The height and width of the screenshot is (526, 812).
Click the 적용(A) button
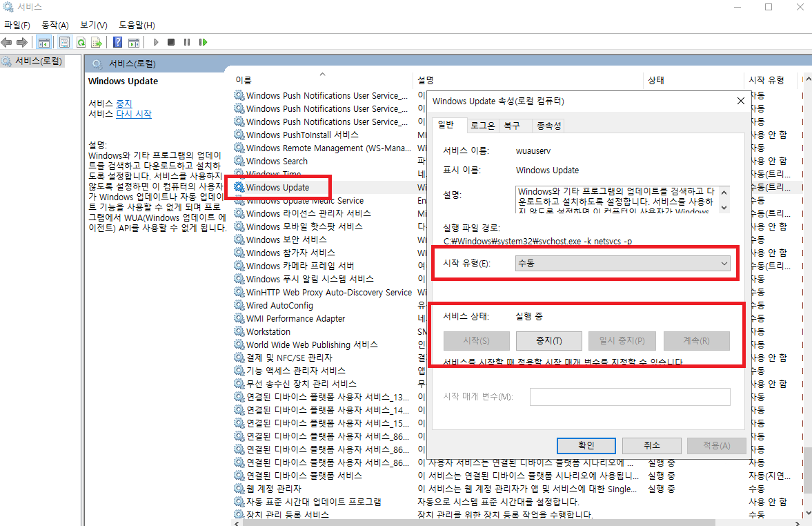(x=717, y=445)
